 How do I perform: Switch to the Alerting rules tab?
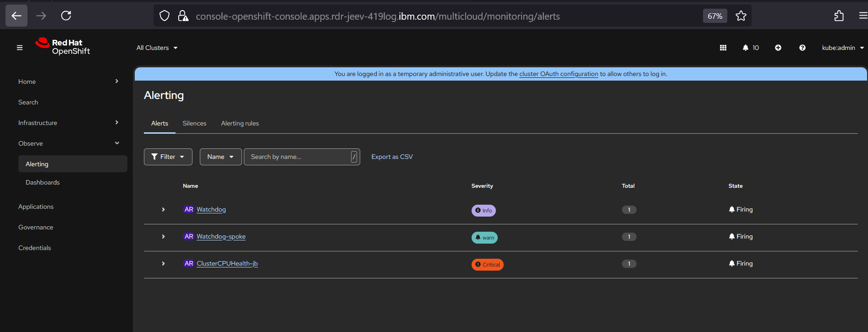click(x=240, y=123)
